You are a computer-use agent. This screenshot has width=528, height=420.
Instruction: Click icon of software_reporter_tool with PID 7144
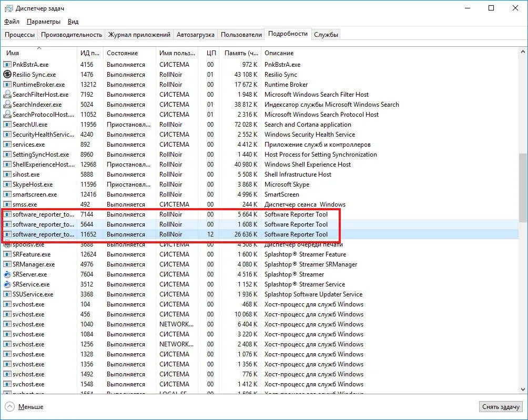[x=7, y=214]
